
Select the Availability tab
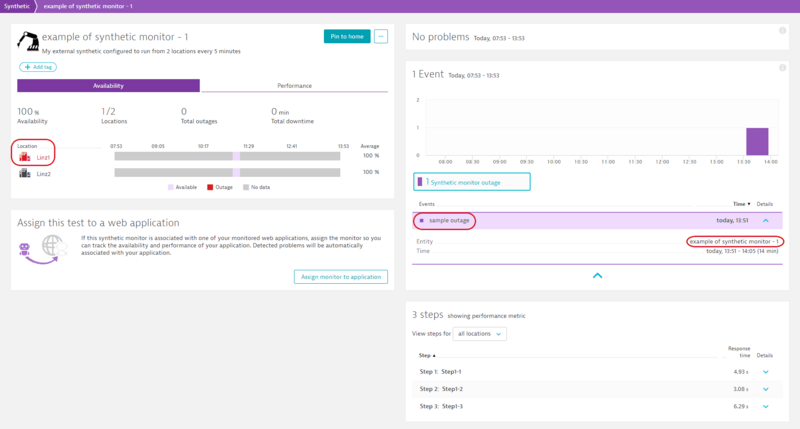[x=108, y=86]
